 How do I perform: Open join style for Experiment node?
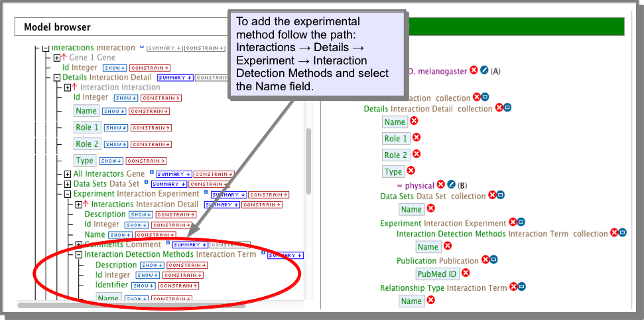(x=521, y=222)
